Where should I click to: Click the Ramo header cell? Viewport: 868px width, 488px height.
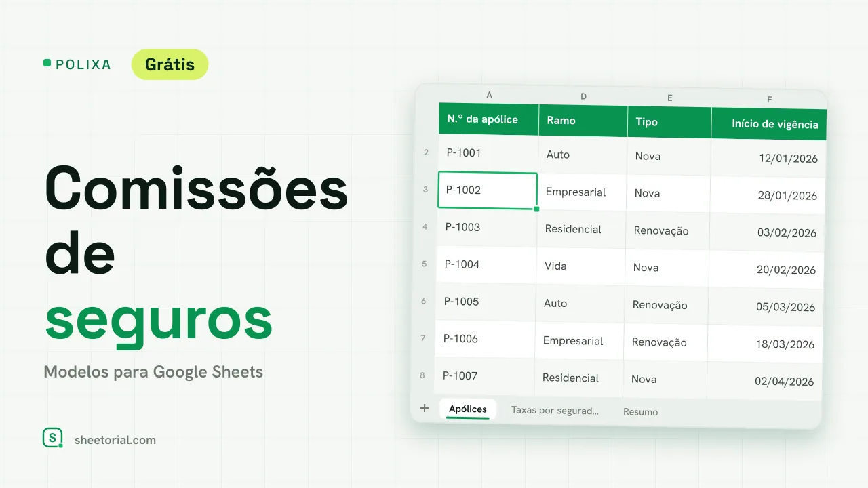[583, 121]
